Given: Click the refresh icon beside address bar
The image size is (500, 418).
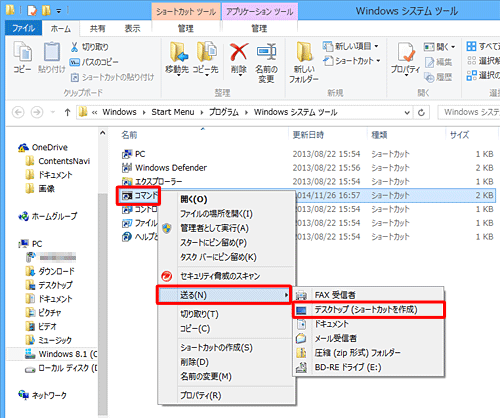Looking at the screenshot, I should pos(421,113).
